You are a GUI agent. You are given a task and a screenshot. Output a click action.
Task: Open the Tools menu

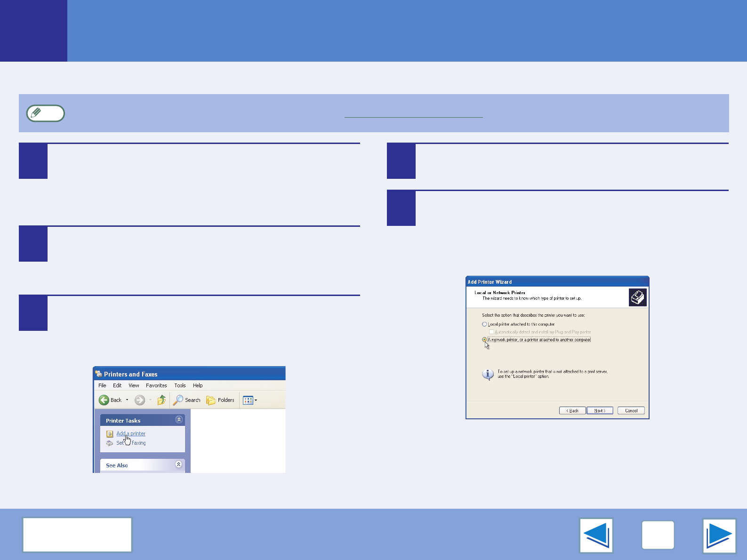click(x=180, y=385)
